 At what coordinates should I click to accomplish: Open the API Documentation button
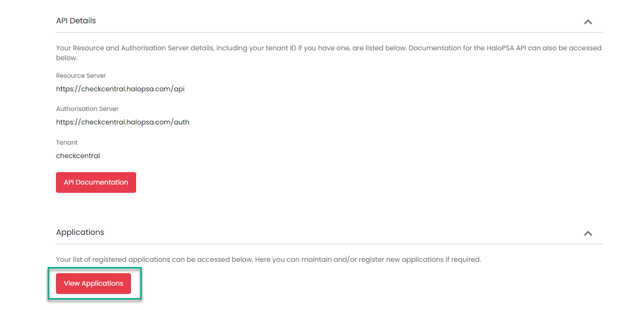click(x=96, y=182)
